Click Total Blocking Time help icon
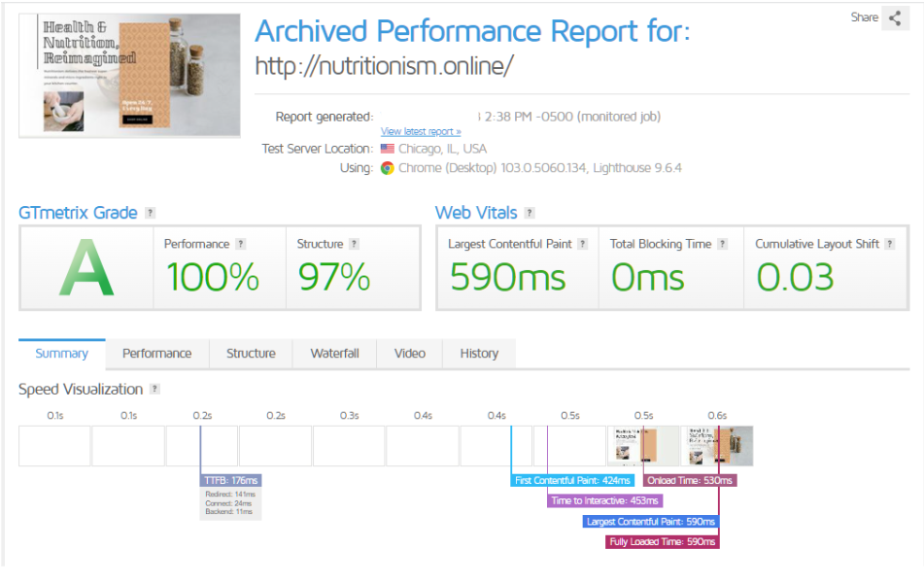 (x=723, y=244)
